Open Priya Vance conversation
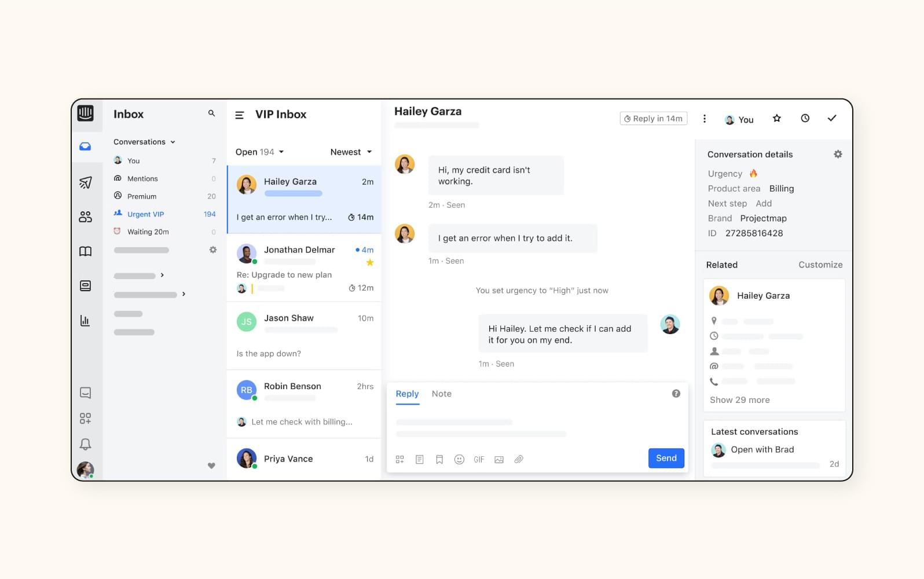Image resolution: width=924 pixels, height=579 pixels. click(x=305, y=459)
